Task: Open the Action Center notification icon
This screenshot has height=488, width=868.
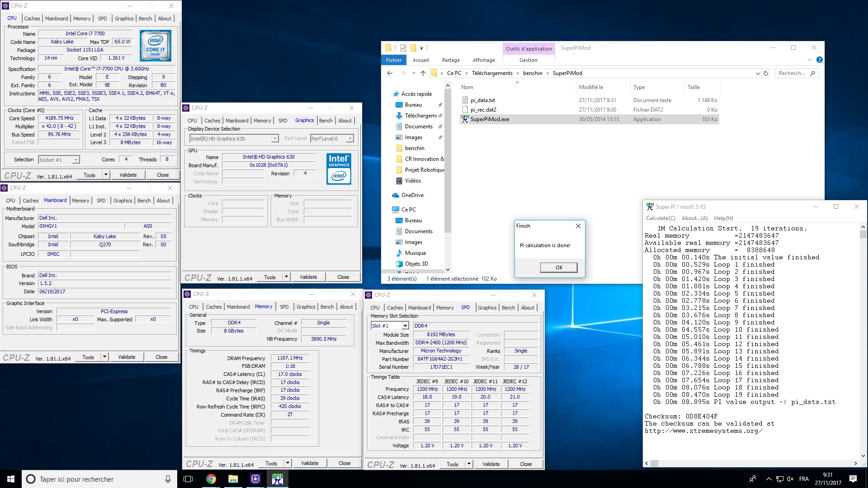Action: 853,479
